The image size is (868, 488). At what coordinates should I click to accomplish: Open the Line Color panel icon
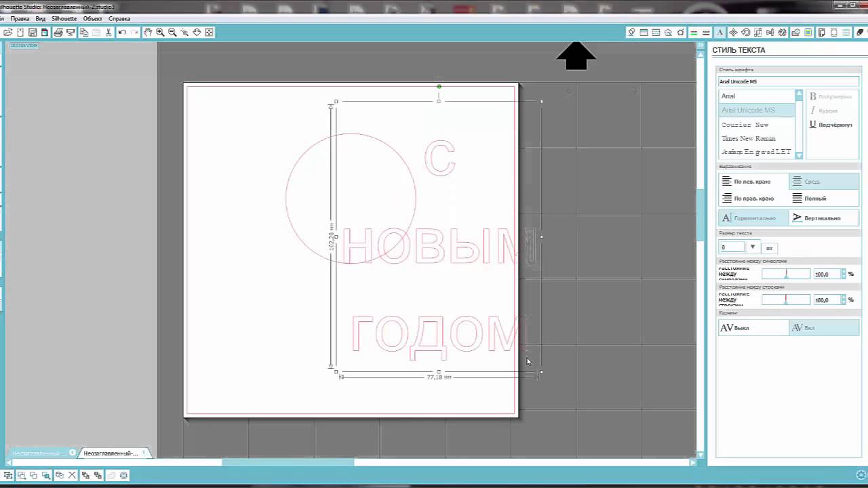pyautogui.click(x=694, y=33)
